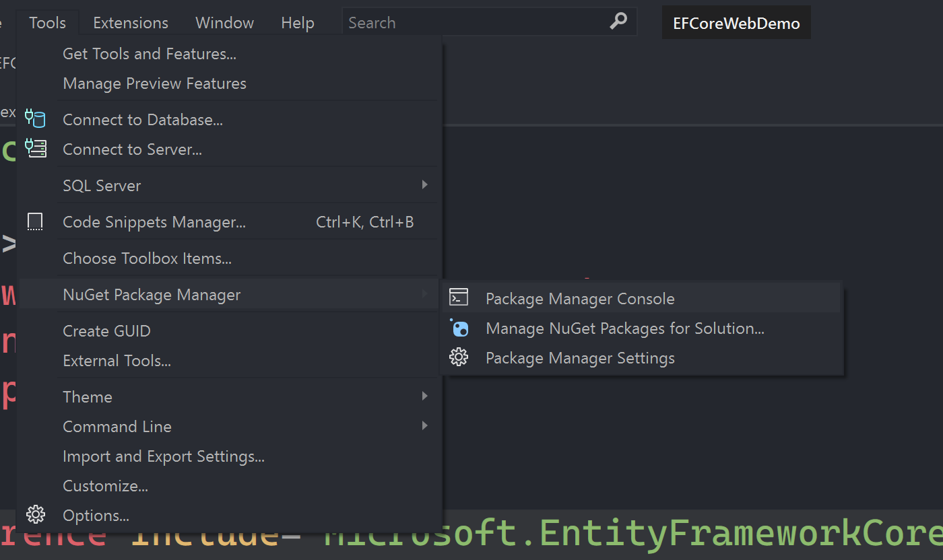Click the EFCoreWebDemo button
Viewport: 943px width, 560px height.
coord(736,22)
